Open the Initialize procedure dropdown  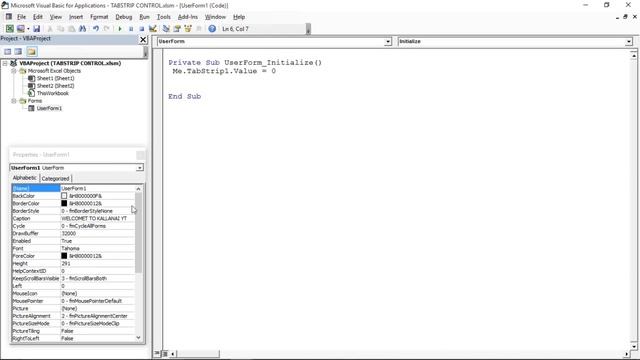[x=629, y=42]
